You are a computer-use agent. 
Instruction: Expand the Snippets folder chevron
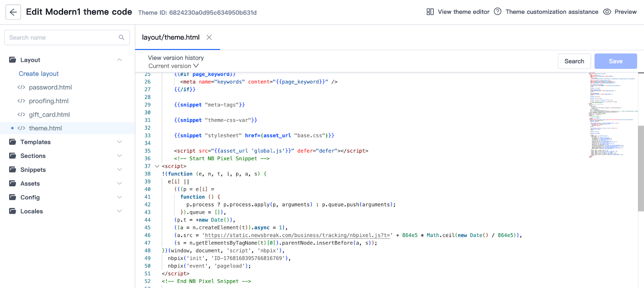[120, 170]
